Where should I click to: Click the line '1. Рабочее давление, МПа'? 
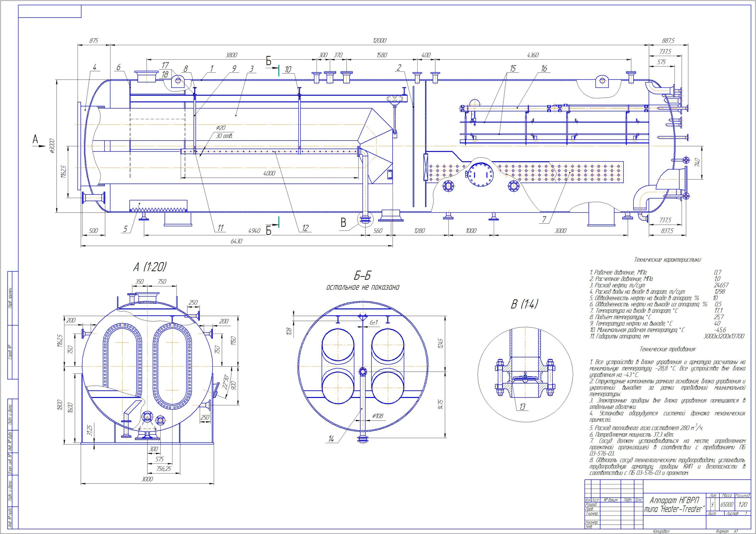pyautogui.click(x=618, y=272)
